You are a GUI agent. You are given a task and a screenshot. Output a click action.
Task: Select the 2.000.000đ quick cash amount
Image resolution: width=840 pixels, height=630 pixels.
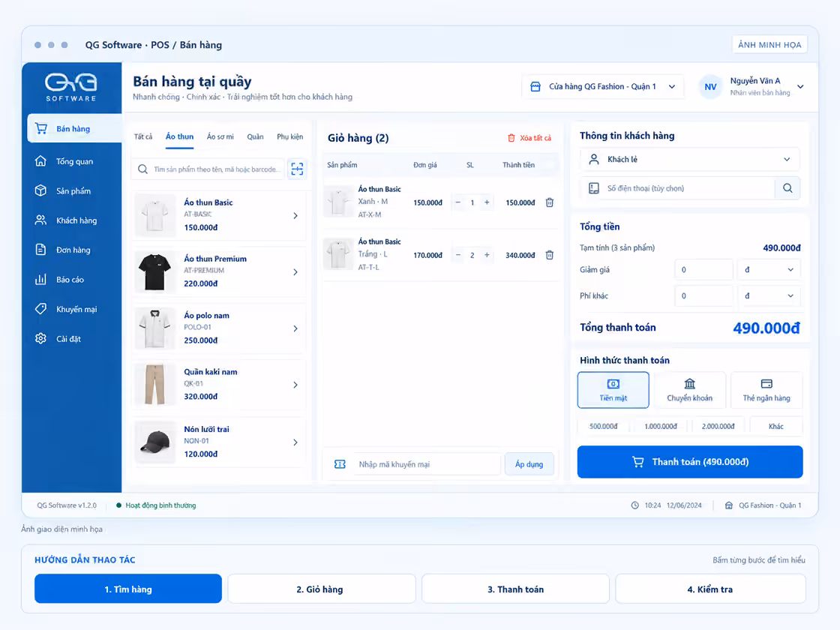click(x=718, y=427)
